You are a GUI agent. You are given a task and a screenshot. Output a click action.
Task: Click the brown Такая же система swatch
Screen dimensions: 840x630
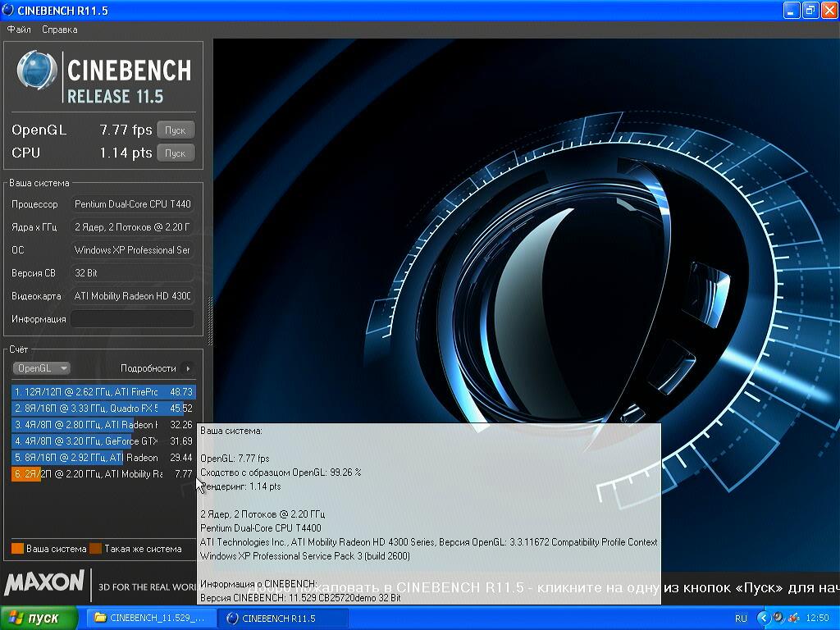point(95,549)
